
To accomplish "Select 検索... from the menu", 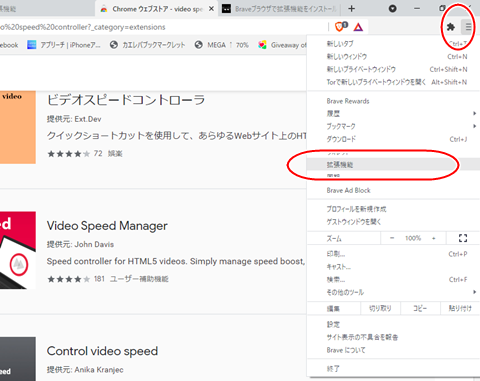I will (x=393, y=279).
